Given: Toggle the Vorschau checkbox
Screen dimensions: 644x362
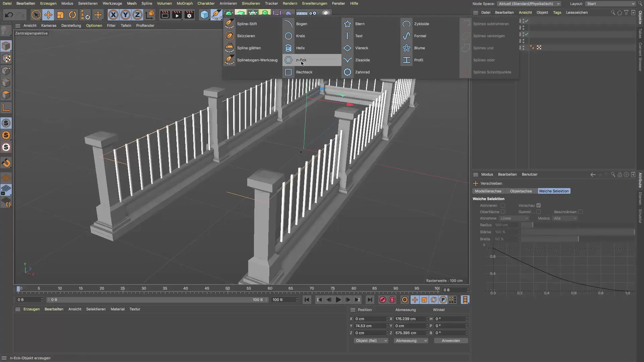Looking at the screenshot, I should point(538,205).
